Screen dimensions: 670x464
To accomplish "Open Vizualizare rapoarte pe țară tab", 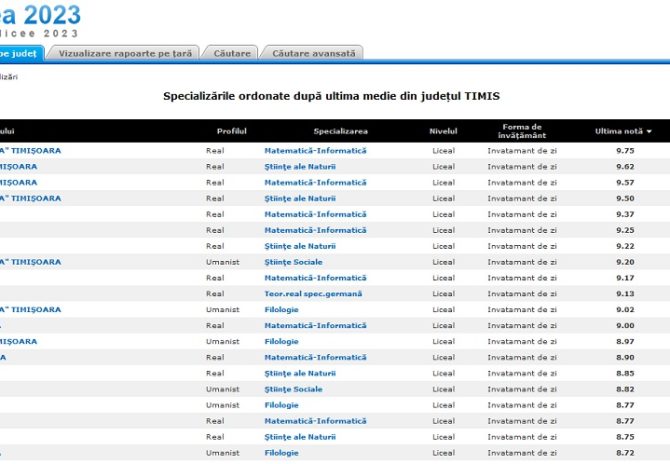I will (x=125, y=53).
